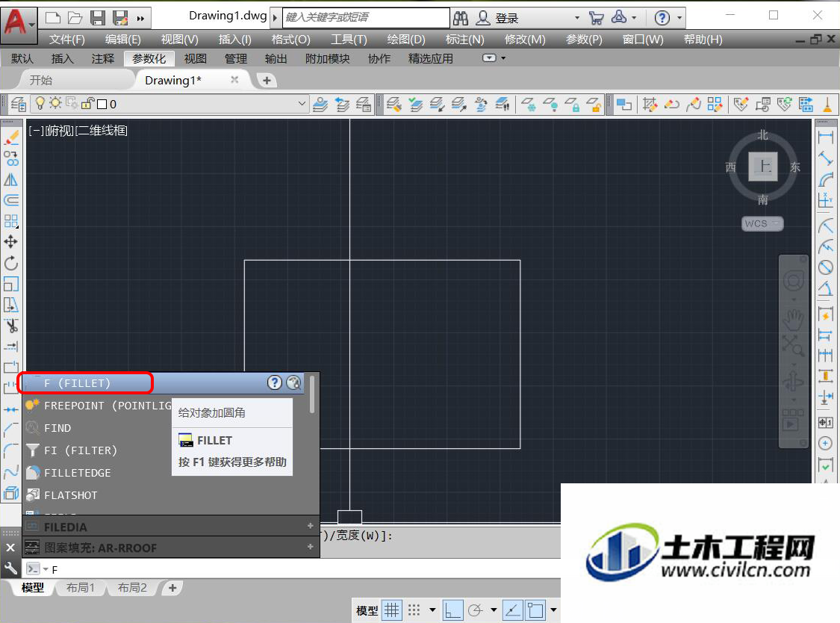Click the Linear dimension tool icon
Viewport: 840px width, 623px height.
point(826,137)
